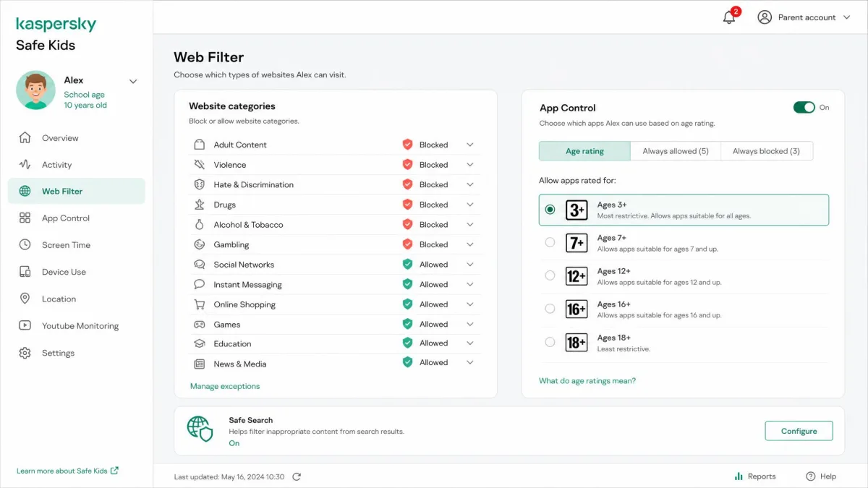
Task: Click the Help question mark icon
Action: [811, 476]
